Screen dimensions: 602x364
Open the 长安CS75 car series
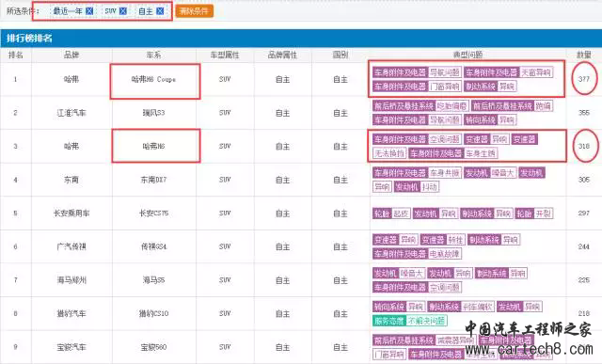click(x=153, y=213)
